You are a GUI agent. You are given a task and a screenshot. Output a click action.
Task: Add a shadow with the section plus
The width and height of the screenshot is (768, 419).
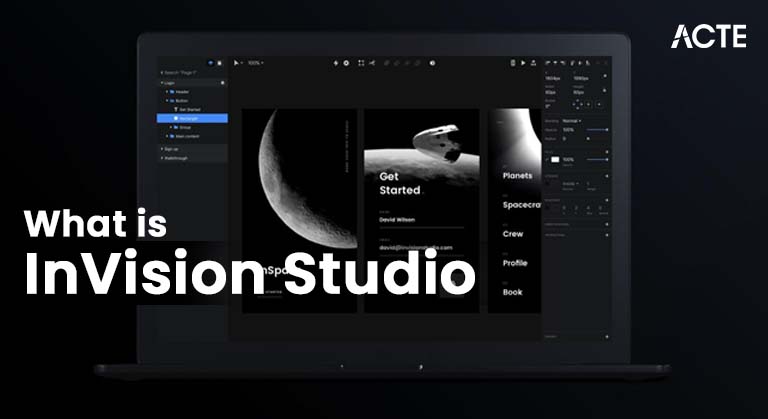tap(607, 200)
